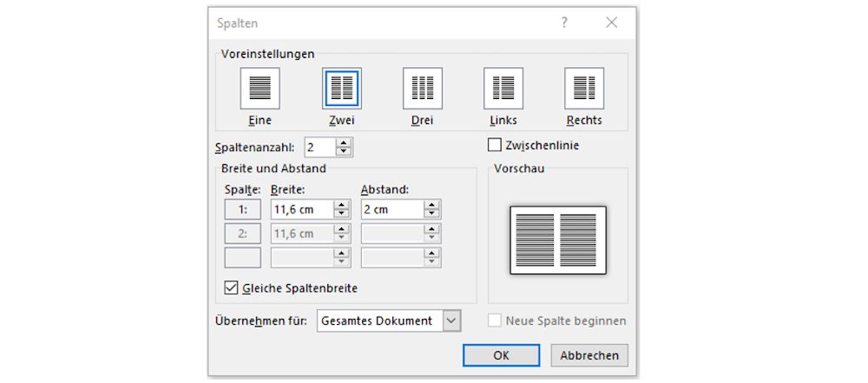The image size is (868, 383).
Task: Click the Übernehmen für label
Action: [x=260, y=320]
